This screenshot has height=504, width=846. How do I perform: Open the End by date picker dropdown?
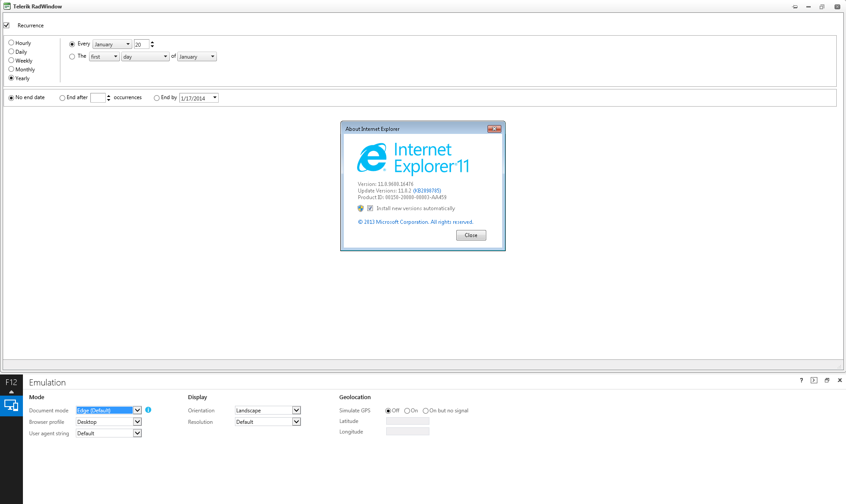coord(215,98)
